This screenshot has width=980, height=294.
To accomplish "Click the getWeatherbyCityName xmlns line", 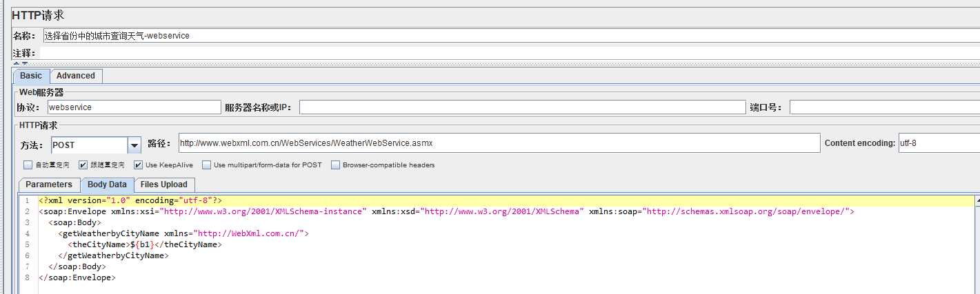I will click(183, 233).
